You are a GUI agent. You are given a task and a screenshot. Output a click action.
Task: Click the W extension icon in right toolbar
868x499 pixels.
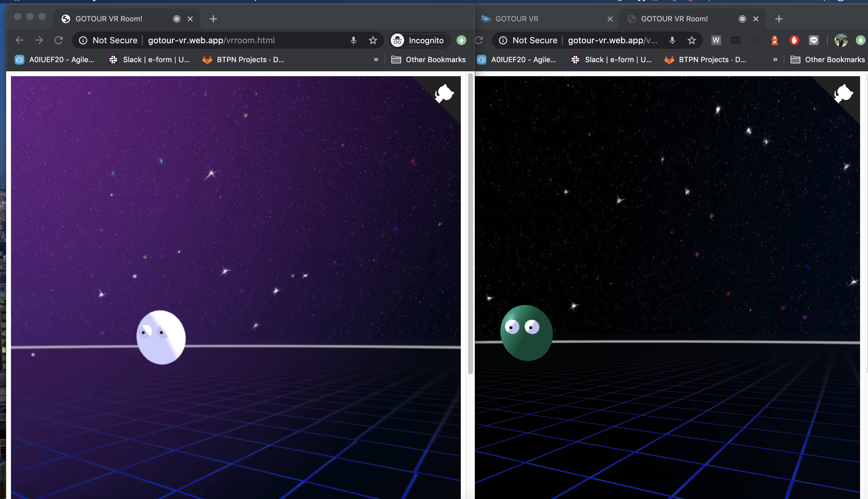(716, 41)
